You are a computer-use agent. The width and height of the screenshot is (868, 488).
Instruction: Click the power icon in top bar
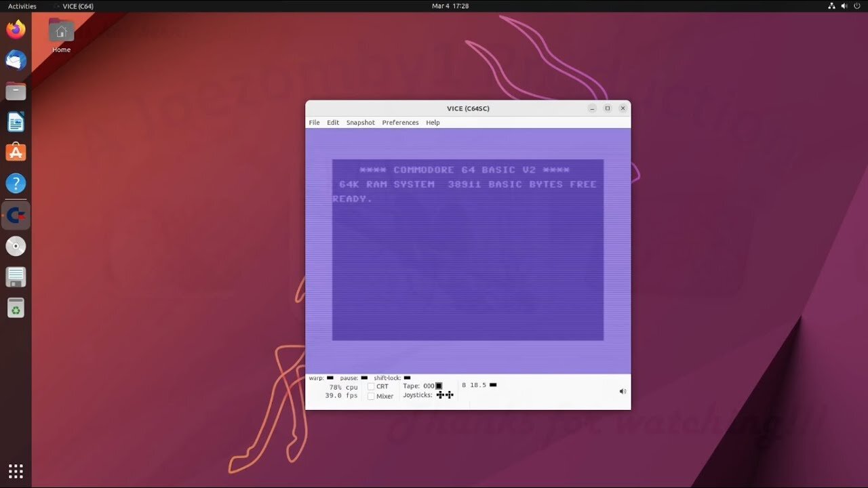click(858, 6)
